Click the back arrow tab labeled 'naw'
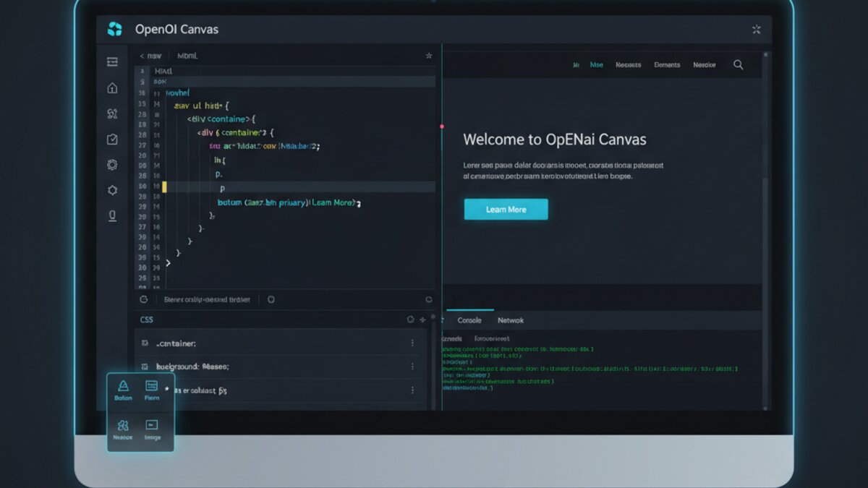 tap(150, 56)
